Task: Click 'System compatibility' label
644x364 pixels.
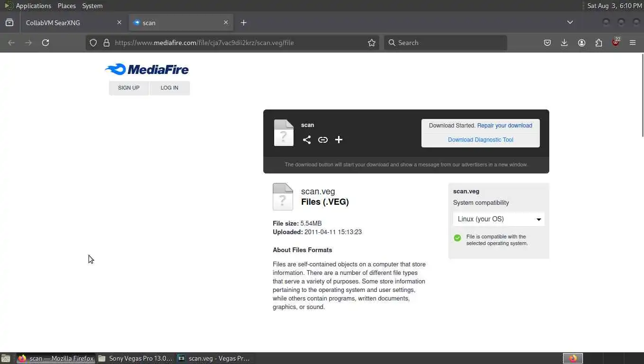Action: (481, 202)
